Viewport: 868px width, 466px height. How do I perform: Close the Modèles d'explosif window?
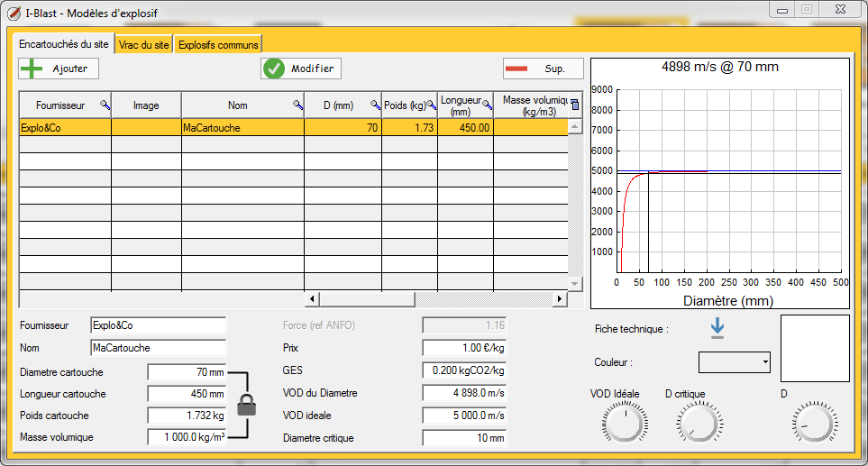click(840, 10)
